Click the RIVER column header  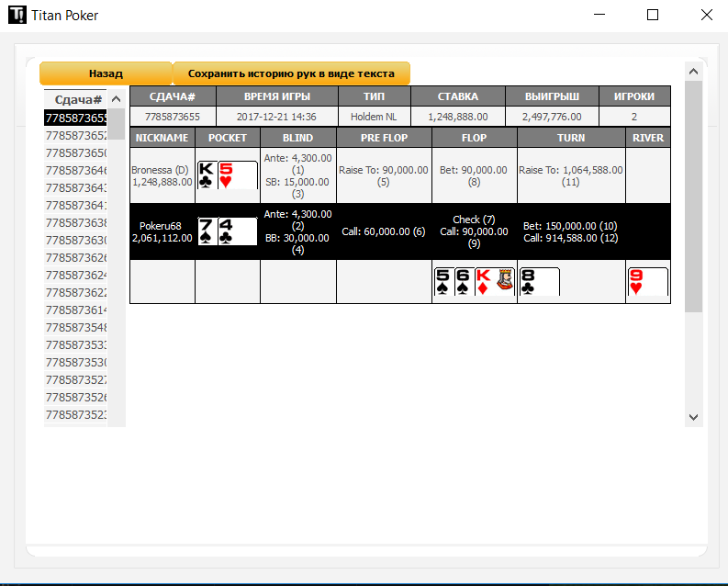(648, 138)
